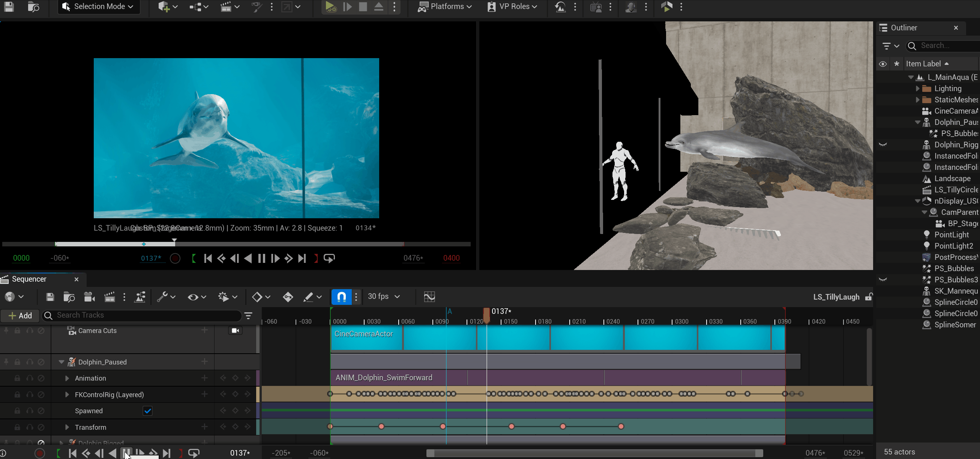Show hidden Dolphin_Rigged actor via eye icon
Image resolution: width=980 pixels, height=459 pixels.
point(882,145)
